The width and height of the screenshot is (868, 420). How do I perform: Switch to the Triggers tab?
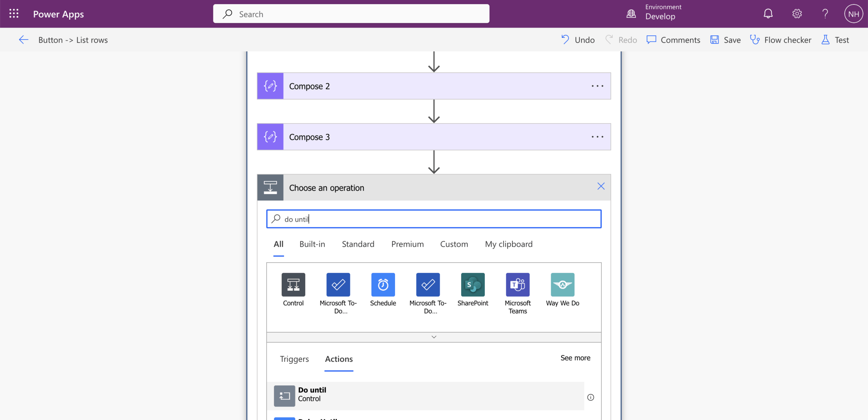tap(294, 359)
